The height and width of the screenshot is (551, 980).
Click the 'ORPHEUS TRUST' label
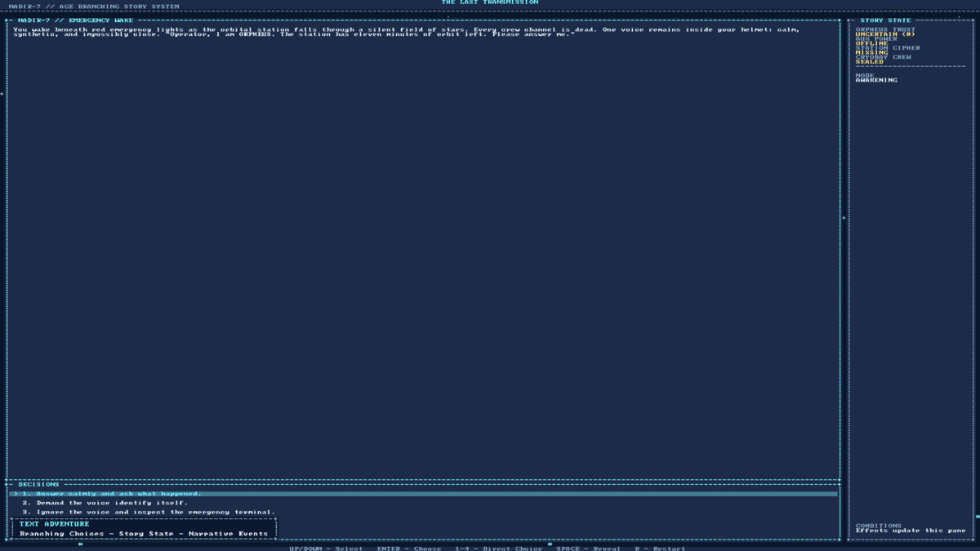tap(885, 29)
